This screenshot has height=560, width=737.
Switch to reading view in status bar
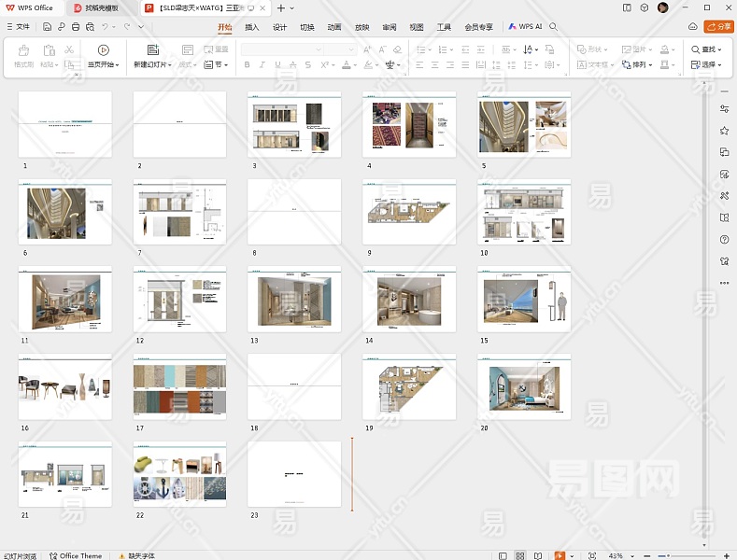pos(537,555)
